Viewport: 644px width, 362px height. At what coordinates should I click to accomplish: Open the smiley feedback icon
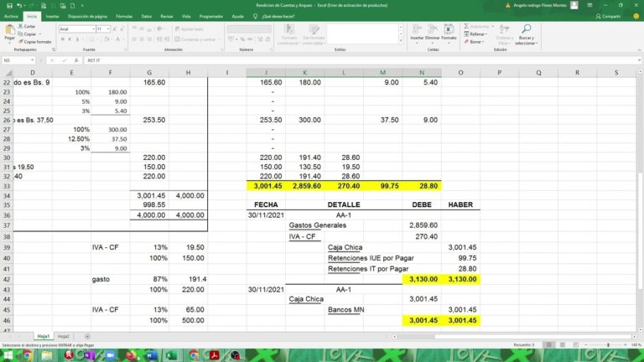636,17
